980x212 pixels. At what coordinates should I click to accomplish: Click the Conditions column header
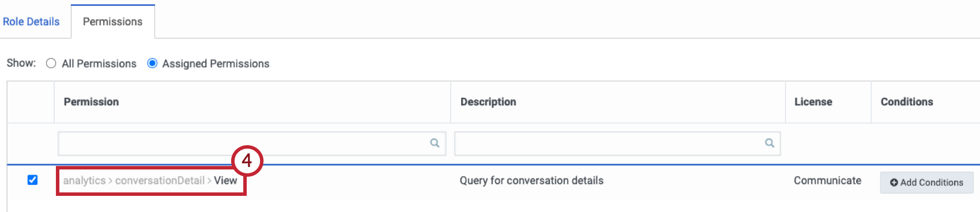tap(907, 102)
